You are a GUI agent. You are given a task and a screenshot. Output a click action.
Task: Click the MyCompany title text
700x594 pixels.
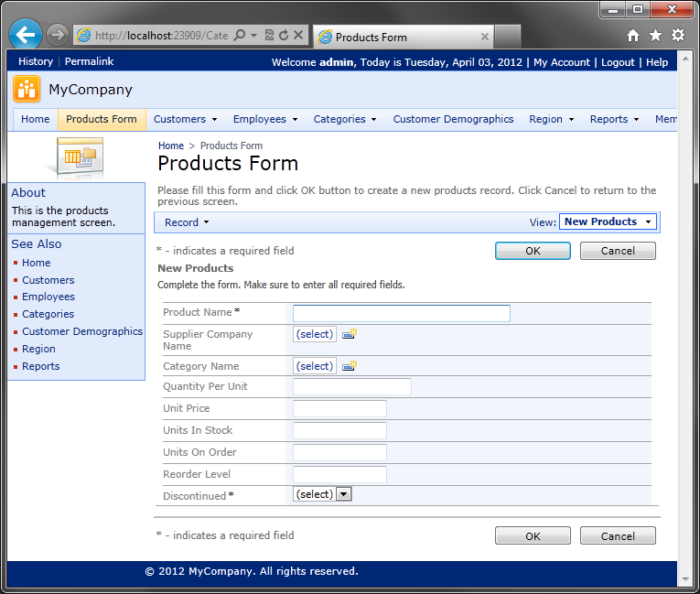91,90
